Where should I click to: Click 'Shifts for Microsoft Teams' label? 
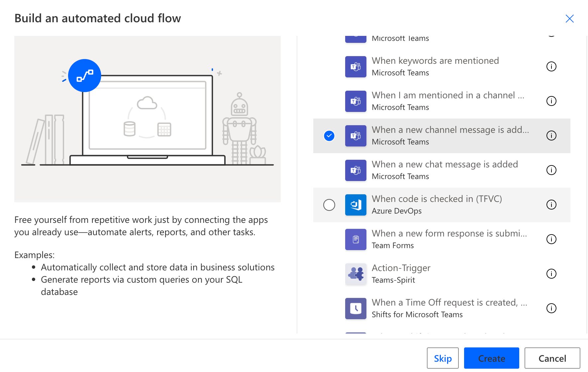[417, 315]
